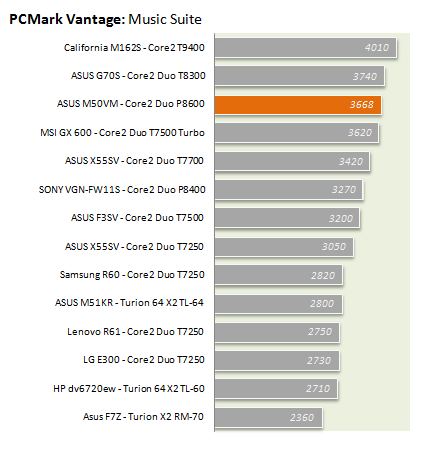Select the ASUS M50VM - Core2 Duo P8600 label
437x453 pixels.
[x=131, y=104]
